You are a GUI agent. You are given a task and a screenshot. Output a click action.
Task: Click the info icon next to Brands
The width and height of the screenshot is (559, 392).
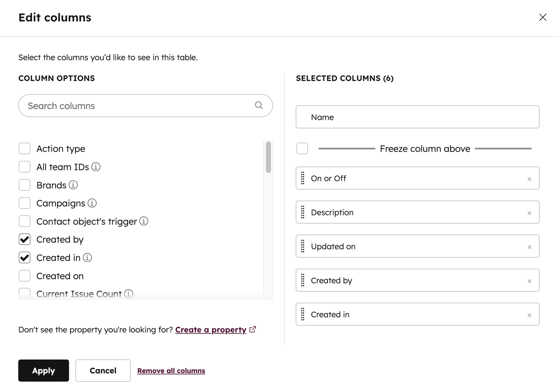point(73,185)
